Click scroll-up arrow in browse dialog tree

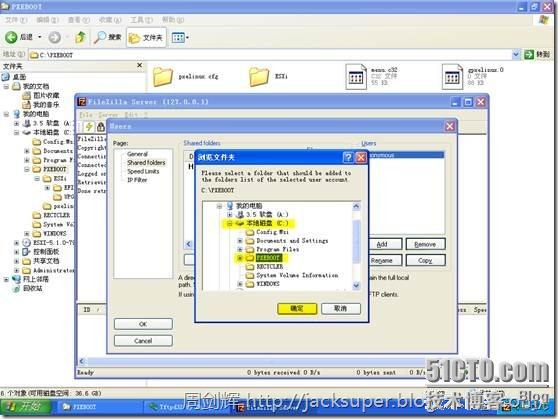[356, 206]
